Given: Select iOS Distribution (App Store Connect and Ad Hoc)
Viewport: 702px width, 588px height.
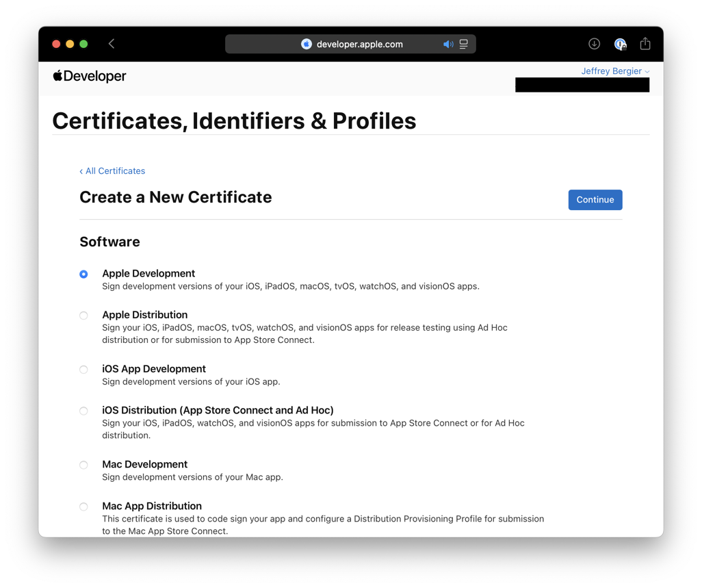Looking at the screenshot, I should (83, 411).
